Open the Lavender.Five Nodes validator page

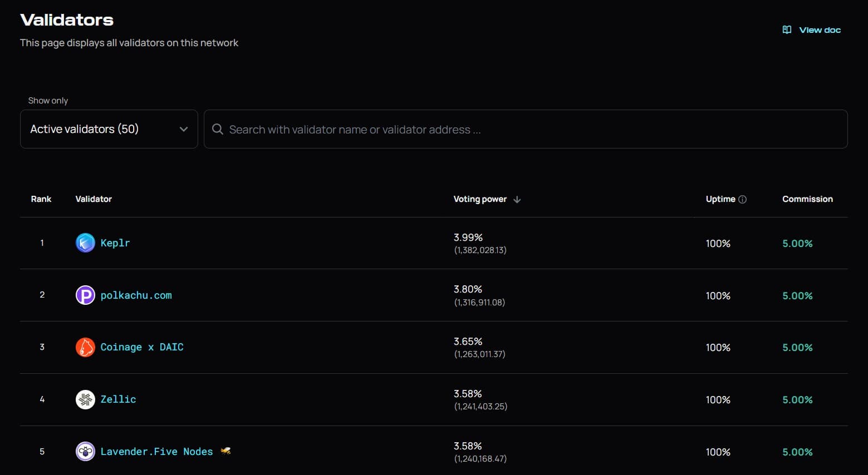pyautogui.click(x=156, y=452)
